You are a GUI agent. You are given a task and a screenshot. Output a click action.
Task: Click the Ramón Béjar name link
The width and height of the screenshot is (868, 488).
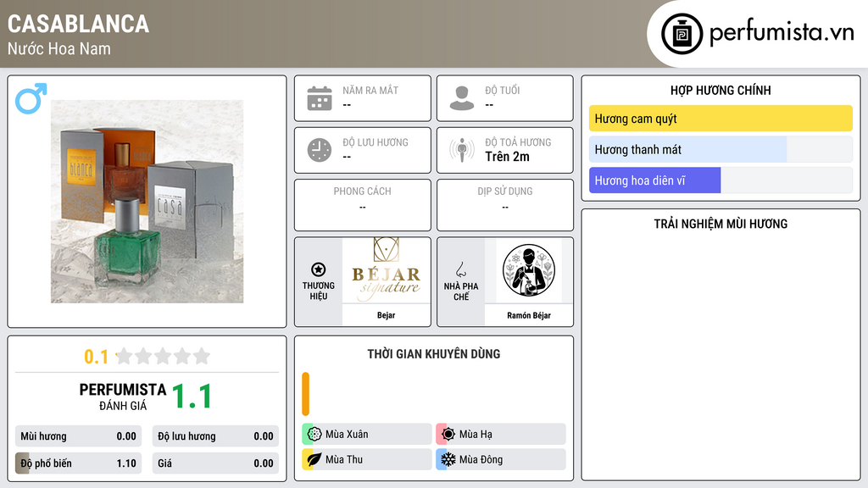pyautogui.click(x=529, y=315)
